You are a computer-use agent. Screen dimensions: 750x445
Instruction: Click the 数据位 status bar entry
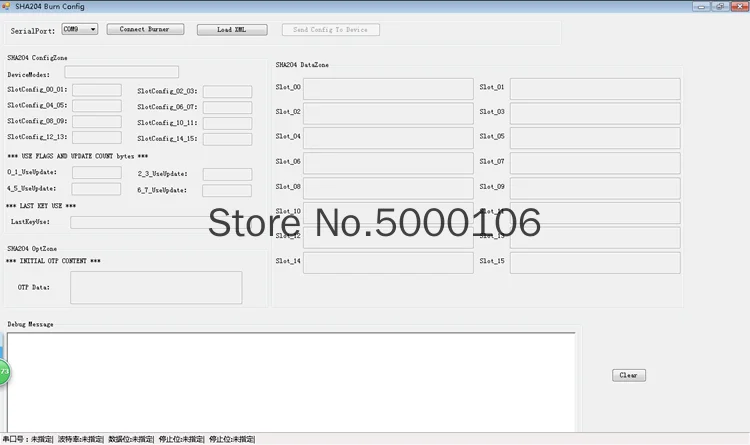[131, 439]
